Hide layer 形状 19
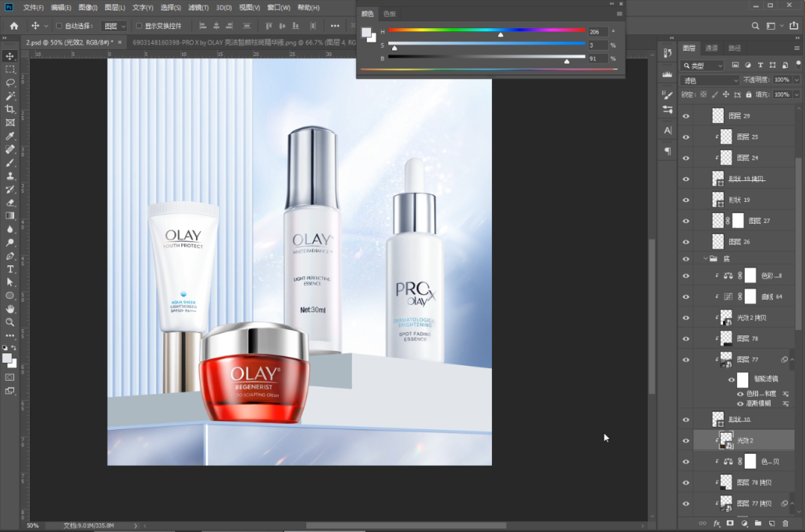 686,200
